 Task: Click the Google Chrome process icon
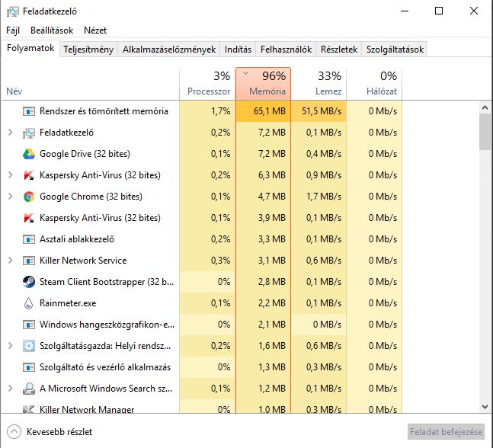click(29, 197)
